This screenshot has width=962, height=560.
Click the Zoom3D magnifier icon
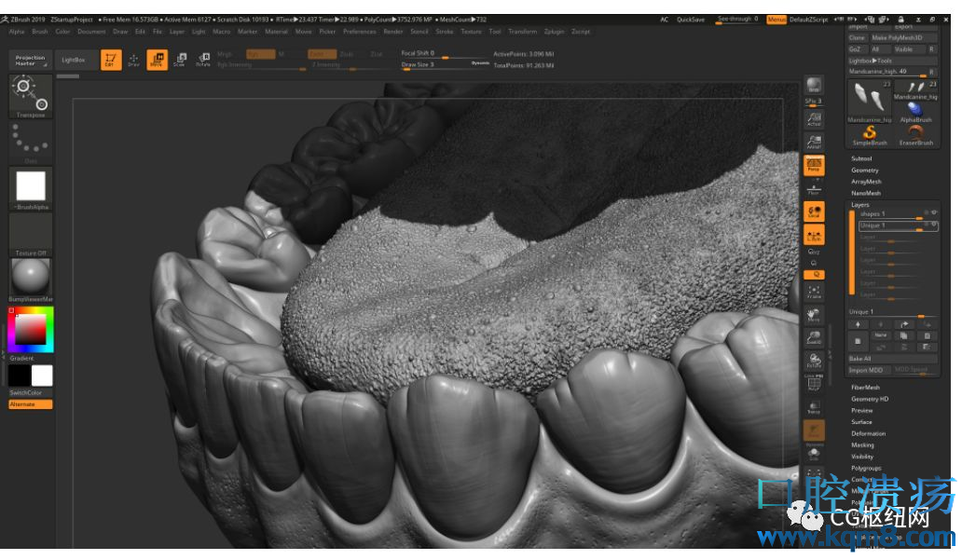click(x=814, y=338)
